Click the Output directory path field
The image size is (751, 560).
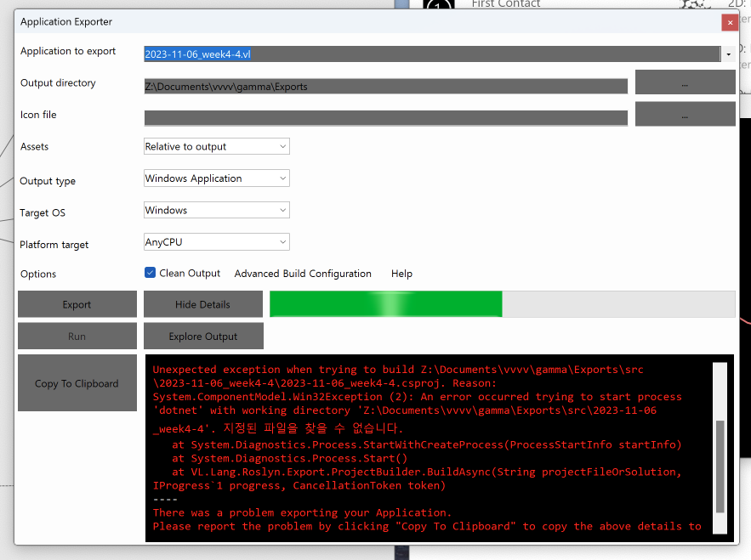pyautogui.click(x=385, y=87)
